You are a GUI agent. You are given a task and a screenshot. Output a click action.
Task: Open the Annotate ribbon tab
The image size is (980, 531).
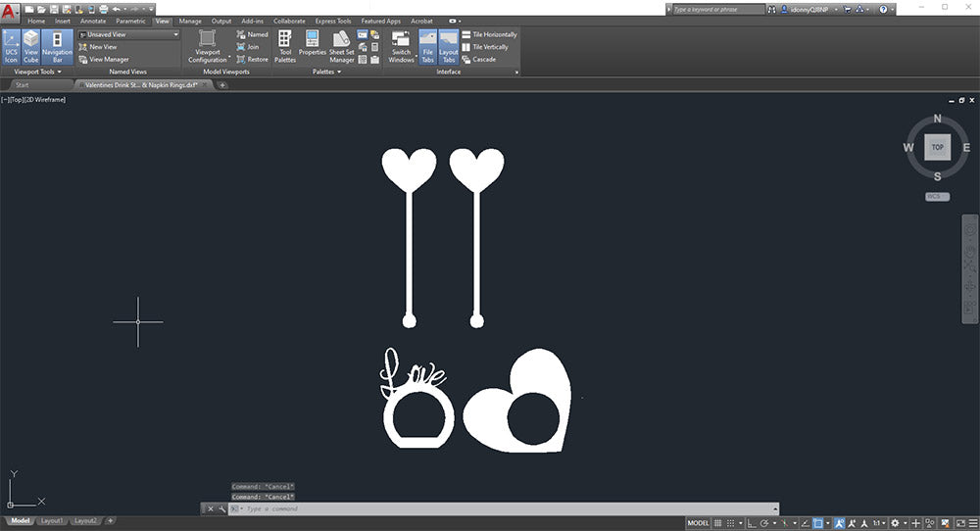(x=93, y=21)
